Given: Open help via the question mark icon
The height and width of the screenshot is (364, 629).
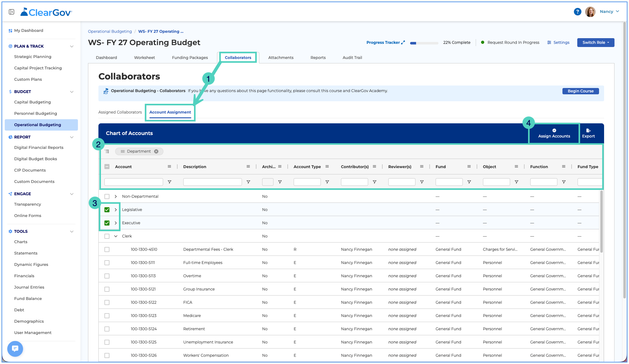Looking at the screenshot, I should (577, 12).
